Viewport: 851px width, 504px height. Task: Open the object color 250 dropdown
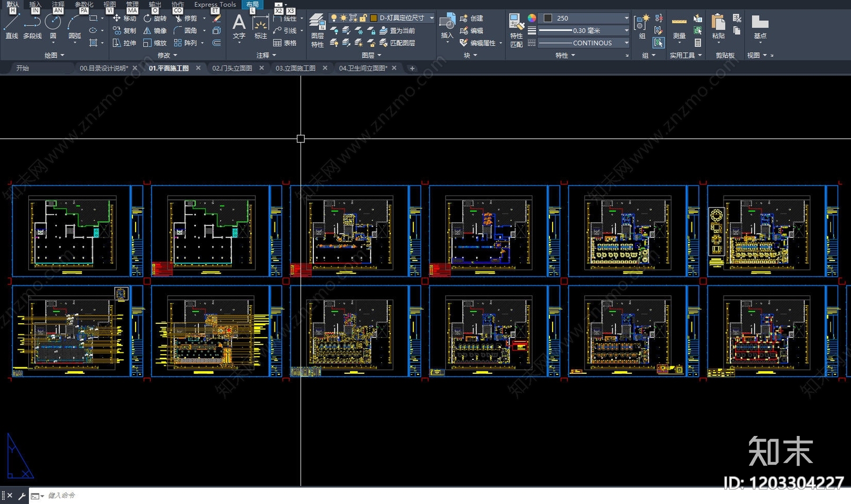pyautogui.click(x=584, y=18)
